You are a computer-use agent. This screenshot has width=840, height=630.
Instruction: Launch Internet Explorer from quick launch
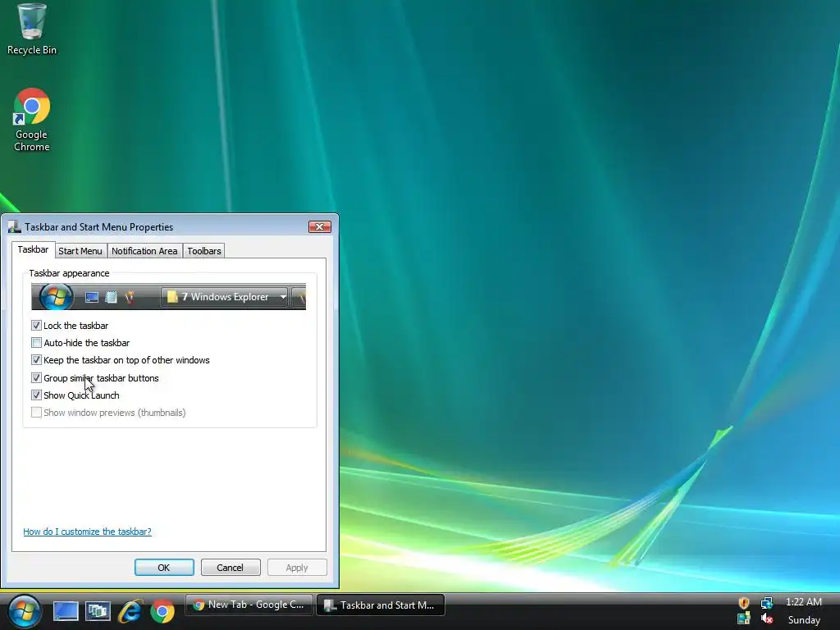click(130, 611)
